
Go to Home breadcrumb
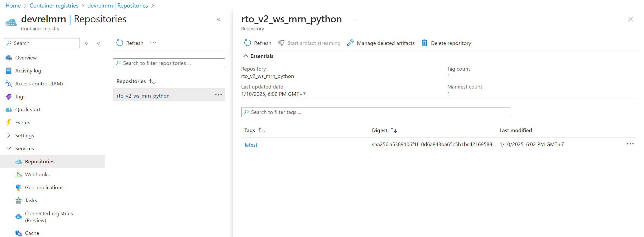pos(13,5)
